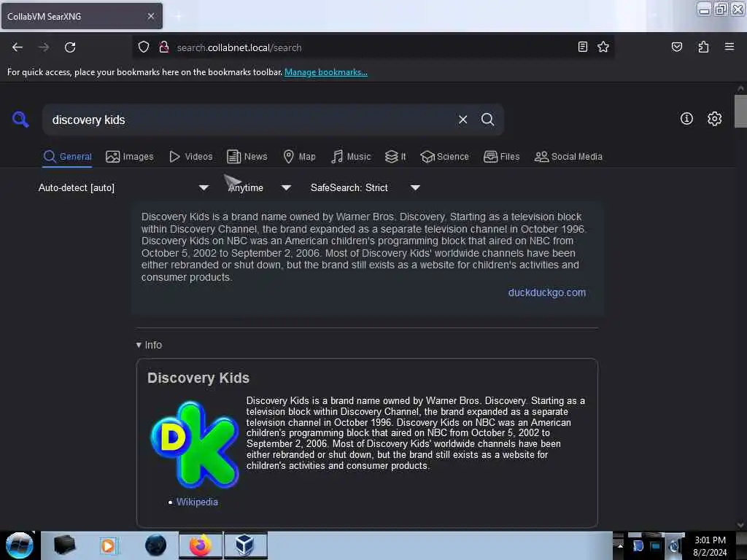The image size is (747, 560).
Task: Open the black box taskbar icon
Action: point(64,545)
